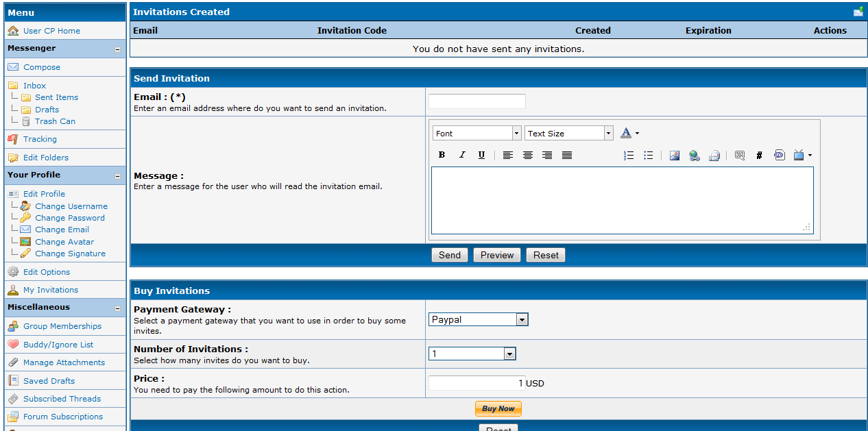Toggle bold formatting in message editor
The height and width of the screenshot is (431, 868).
point(442,156)
